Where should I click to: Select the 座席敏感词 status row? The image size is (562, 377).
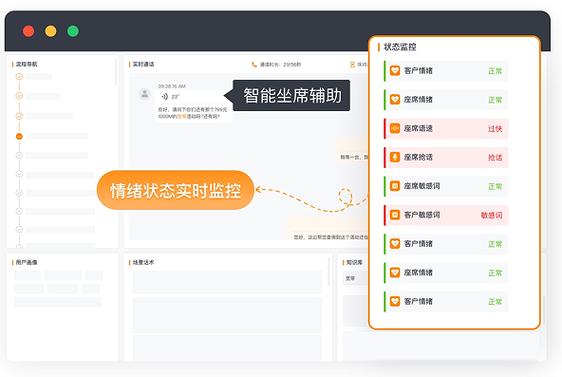pos(446,186)
